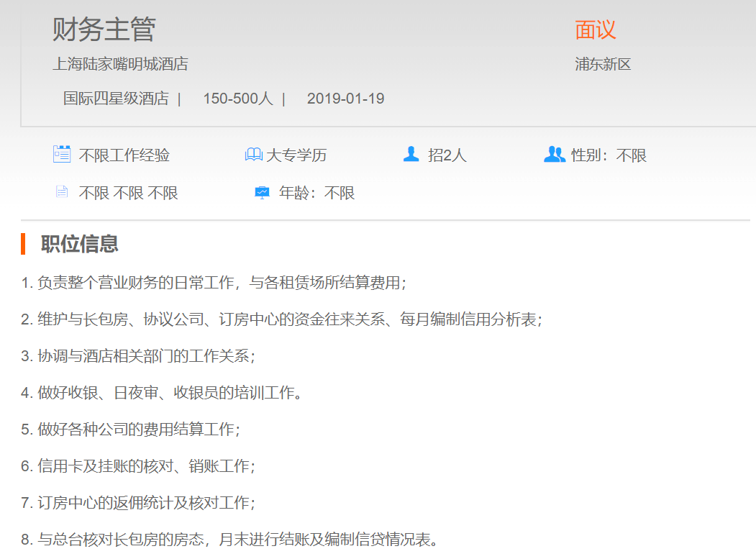Screen dimensions: 756x559
Task: Select the orange 面议 salary text
Action: click(x=595, y=29)
